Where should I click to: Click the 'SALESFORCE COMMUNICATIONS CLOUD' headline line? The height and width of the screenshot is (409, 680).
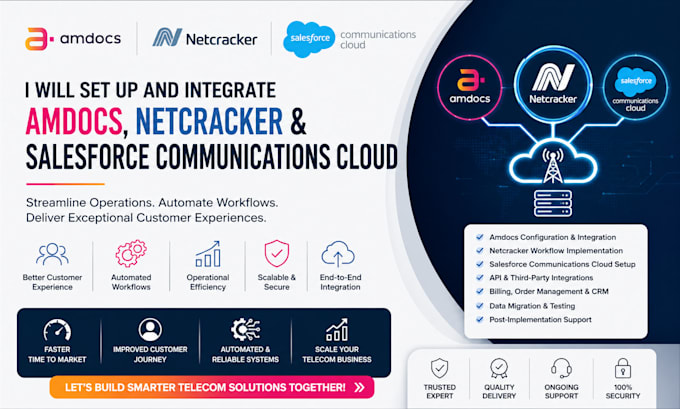212,157
